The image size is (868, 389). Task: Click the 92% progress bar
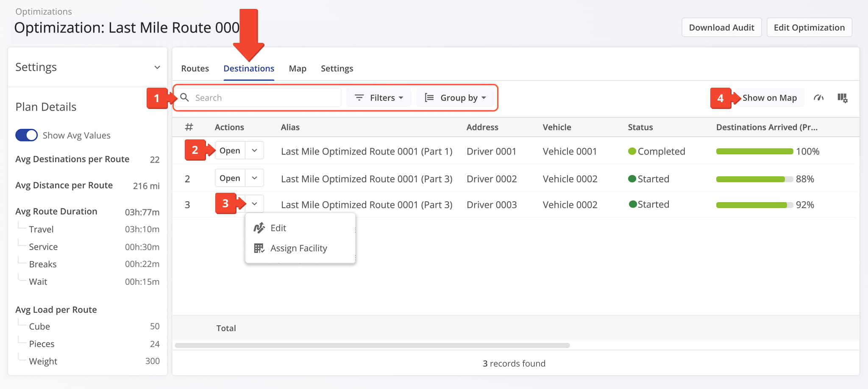click(x=754, y=205)
